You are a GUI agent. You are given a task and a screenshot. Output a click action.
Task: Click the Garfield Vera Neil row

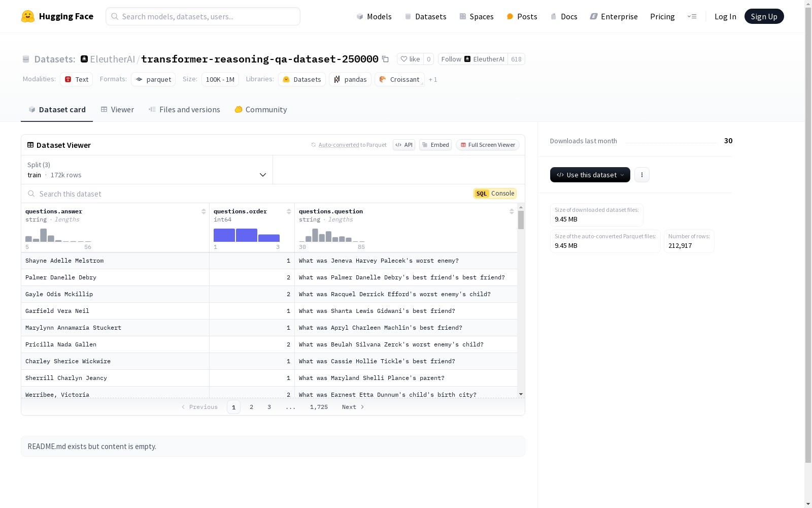(x=269, y=311)
